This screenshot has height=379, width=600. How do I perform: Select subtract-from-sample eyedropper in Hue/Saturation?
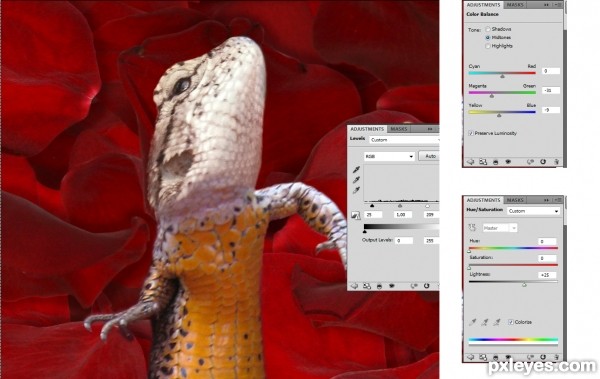[497, 322]
